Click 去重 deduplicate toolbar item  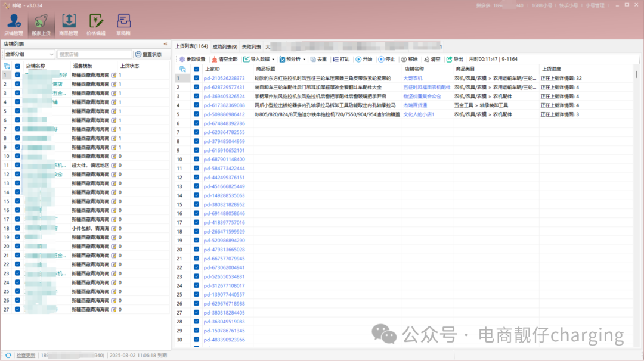(x=318, y=59)
